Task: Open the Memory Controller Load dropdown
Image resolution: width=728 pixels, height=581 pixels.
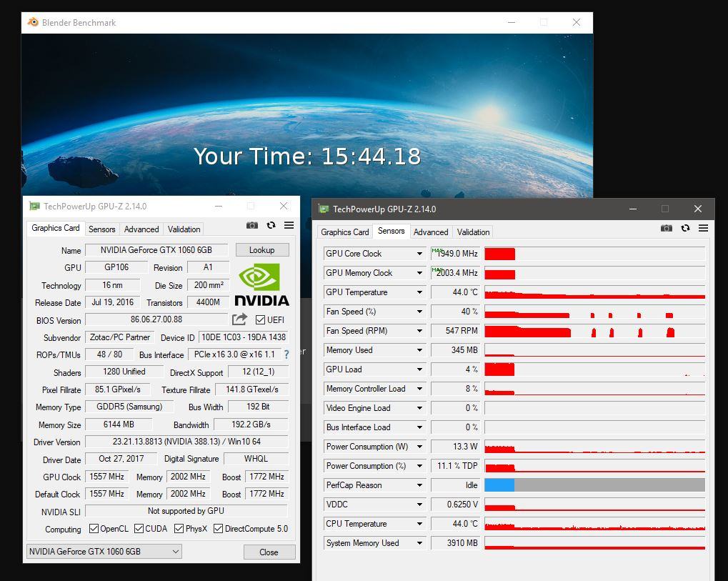Action: 419,389
